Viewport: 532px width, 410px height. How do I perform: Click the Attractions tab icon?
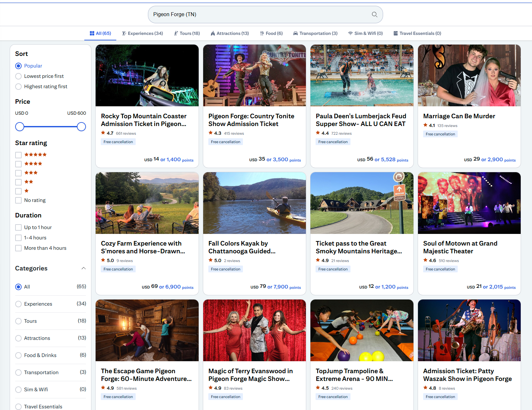[x=213, y=33]
